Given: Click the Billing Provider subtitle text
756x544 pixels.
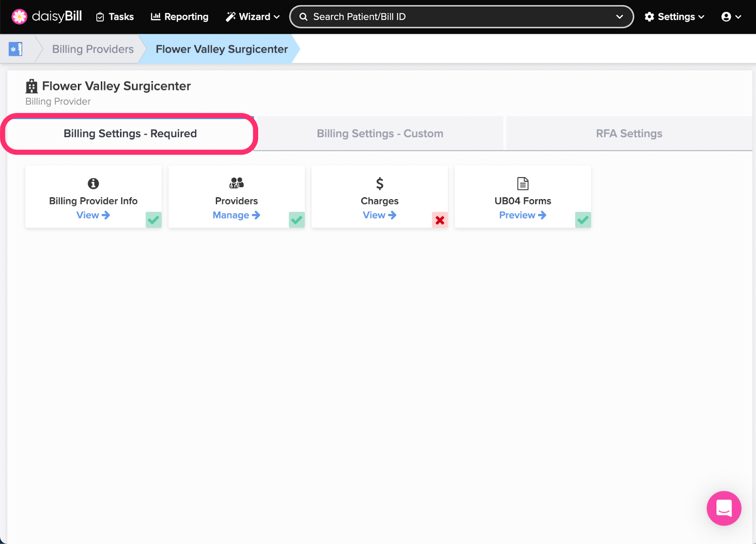Looking at the screenshot, I should pos(58,102).
